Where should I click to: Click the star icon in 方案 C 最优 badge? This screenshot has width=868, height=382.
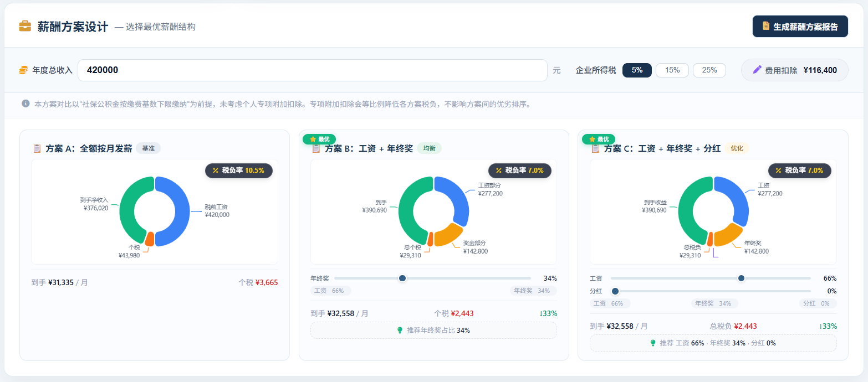point(592,139)
